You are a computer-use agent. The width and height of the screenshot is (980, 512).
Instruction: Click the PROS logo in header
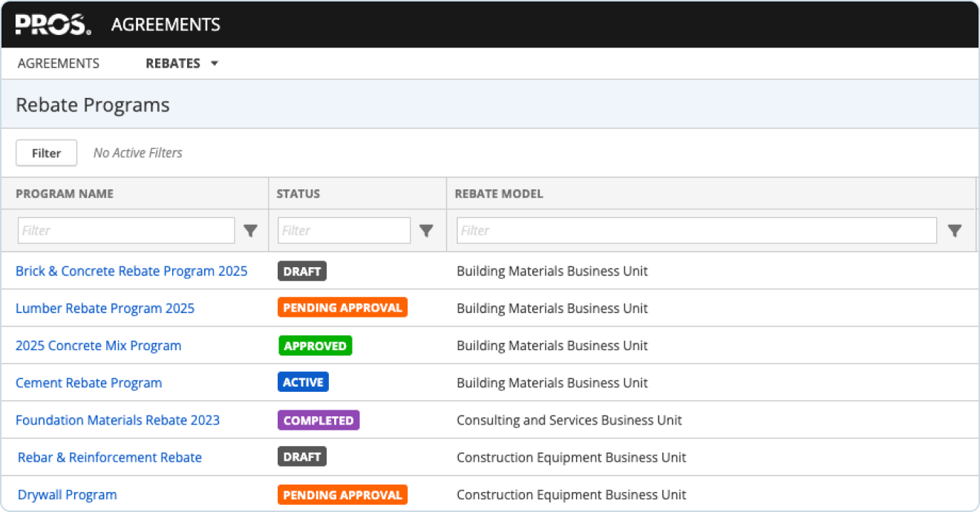coord(53,24)
